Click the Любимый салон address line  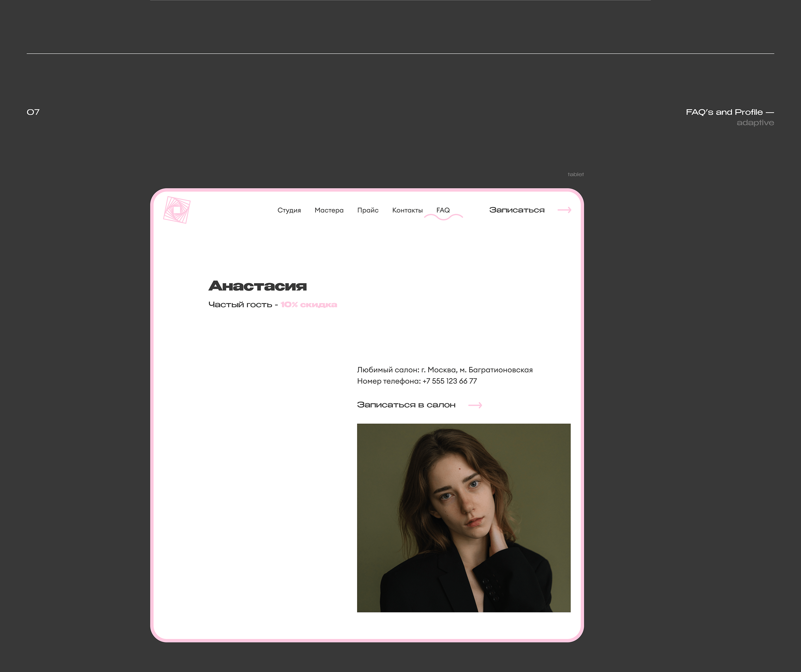(x=444, y=370)
